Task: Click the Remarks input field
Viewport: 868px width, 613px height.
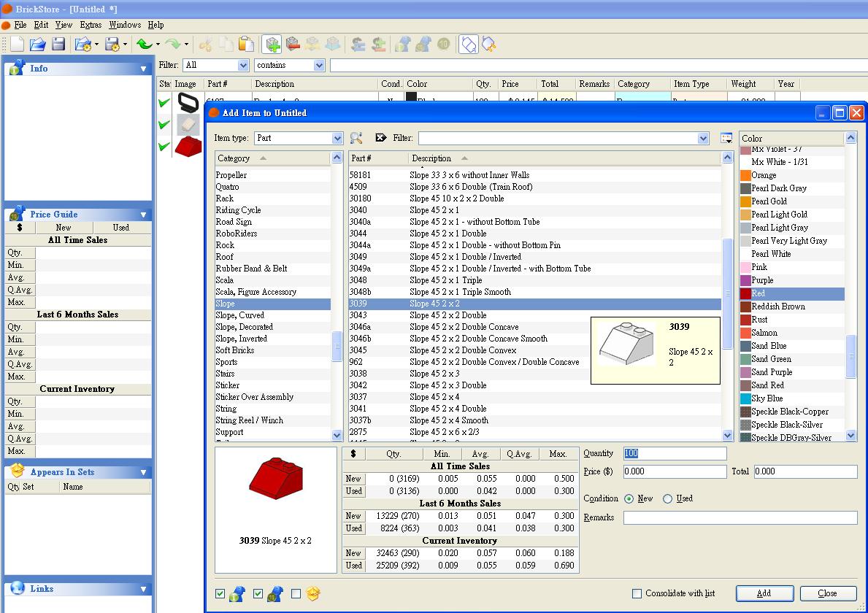Action: pos(740,518)
